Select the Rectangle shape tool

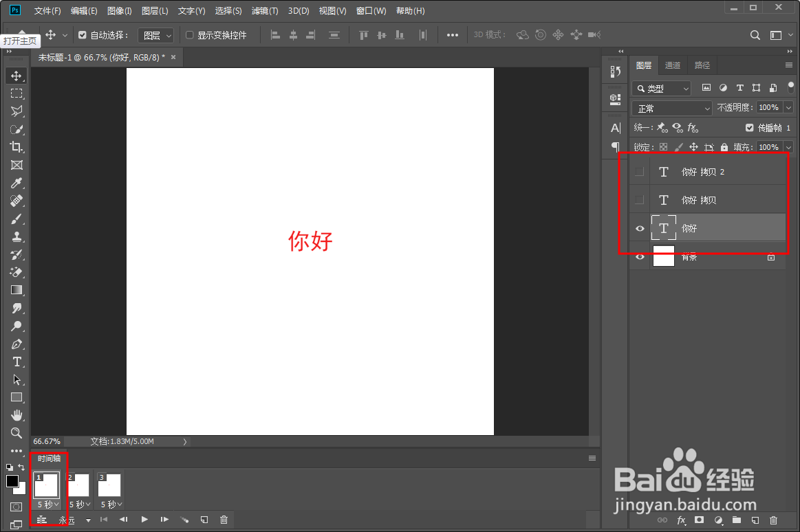17,397
